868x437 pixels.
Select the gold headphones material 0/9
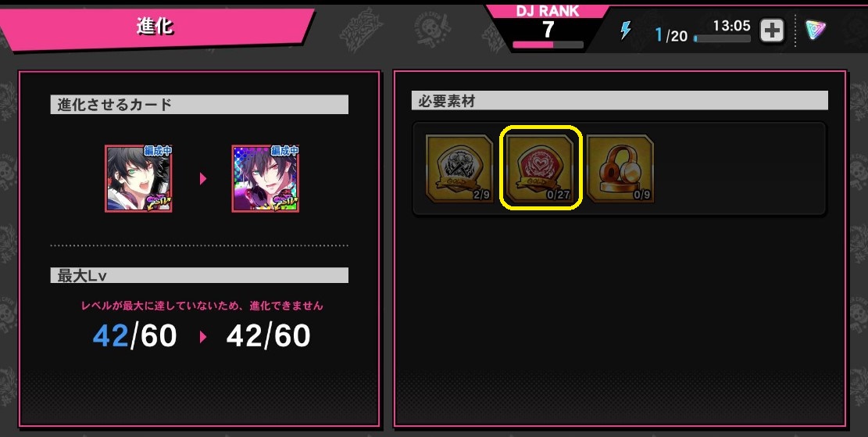[620, 168]
